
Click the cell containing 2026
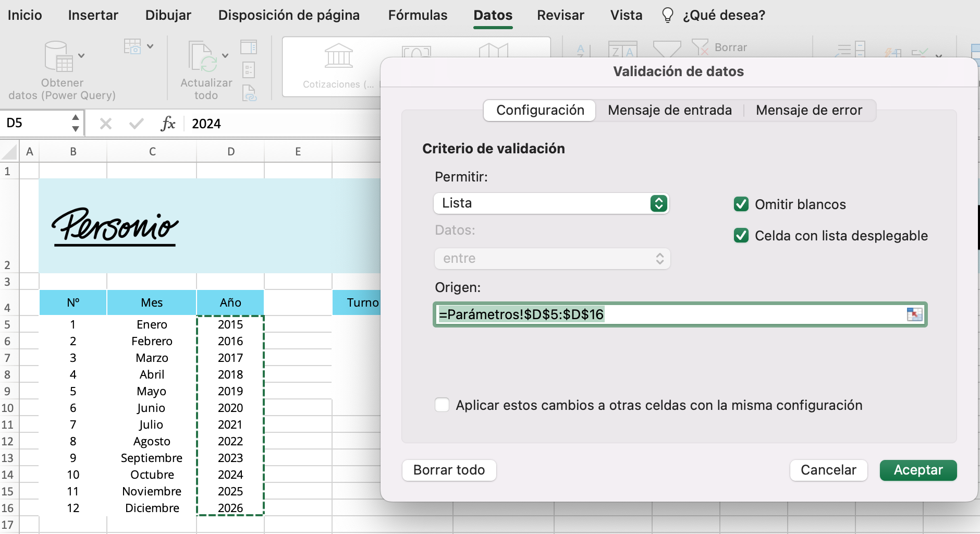point(230,508)
